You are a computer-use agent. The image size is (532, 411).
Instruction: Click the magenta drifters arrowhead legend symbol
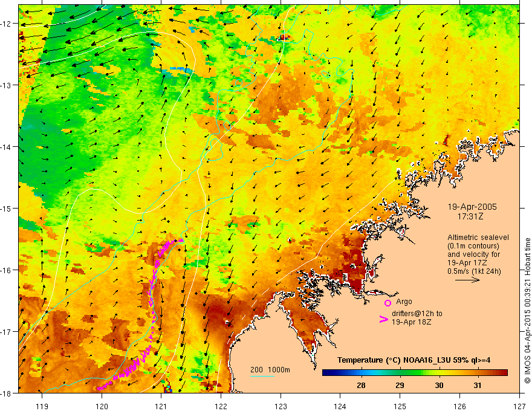[x=384, y=319]
